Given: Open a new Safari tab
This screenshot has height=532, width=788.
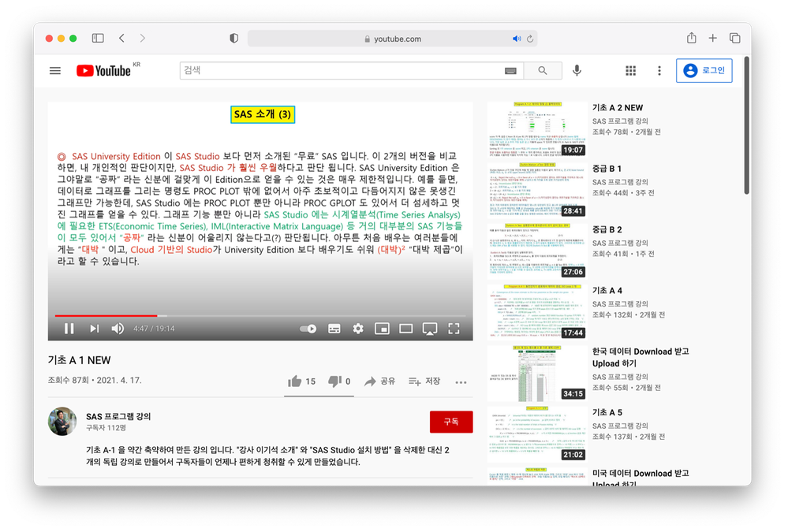Looking at the screenshot, I should coord(712,38).
